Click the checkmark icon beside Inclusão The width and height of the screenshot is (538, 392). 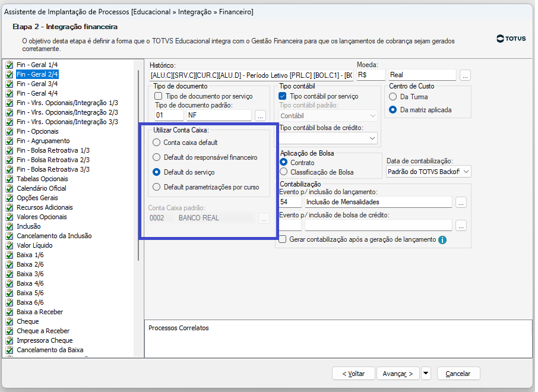pyautogui.click(x=10, y=226)
